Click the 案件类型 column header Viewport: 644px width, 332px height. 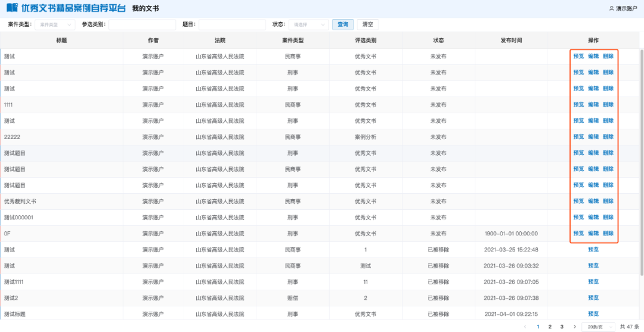pos(293,40)
